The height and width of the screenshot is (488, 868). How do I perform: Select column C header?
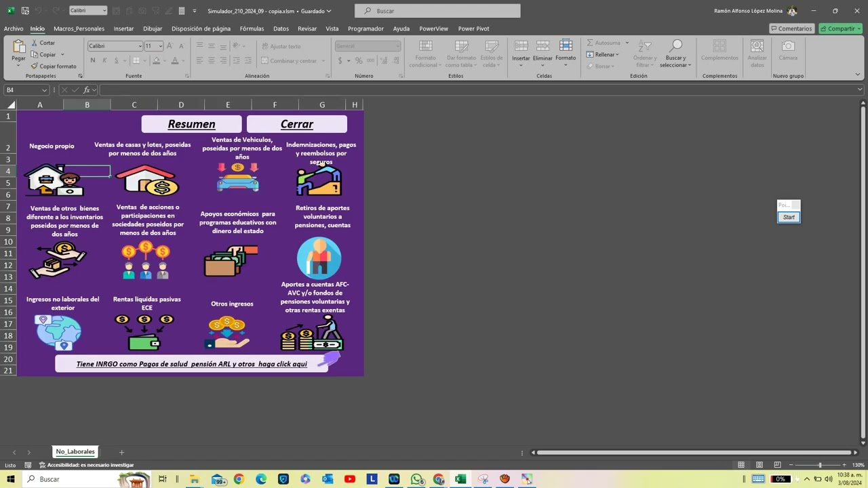[134, 104]
